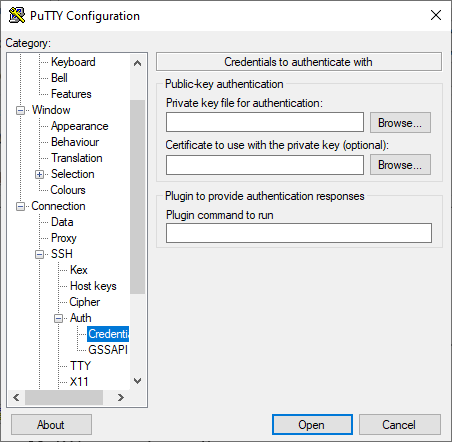Expand the Selection tree node
The width and height of the screenshot is (452, 442).
pyautogui.click(x=39, y=174)
